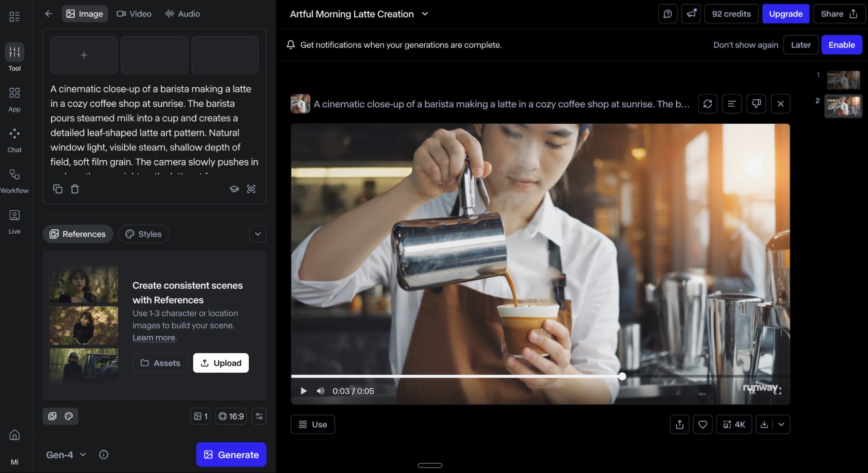This screenshot has width=868, height=473.
Task: Switch to the Audio tab
Action: [182, 13]
